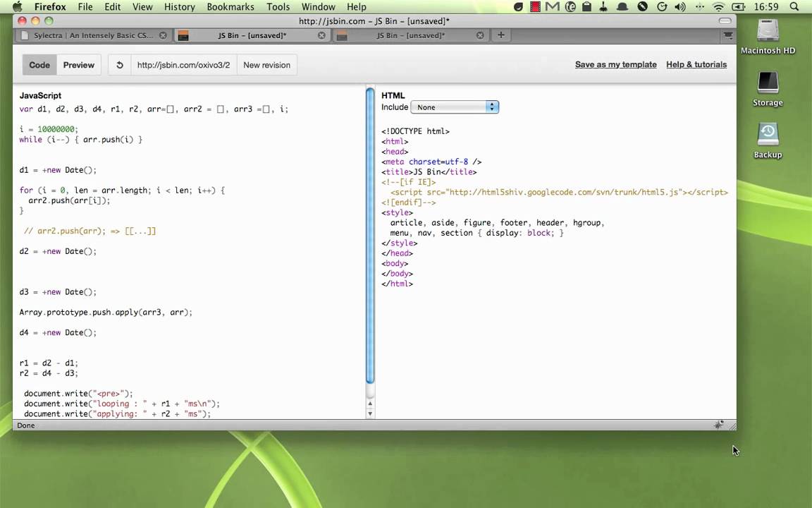Image resolution: width=812 pixels, height=508 pixels.
Task: Open Spotlight search magnifier
Action: (x=794, y=7)
